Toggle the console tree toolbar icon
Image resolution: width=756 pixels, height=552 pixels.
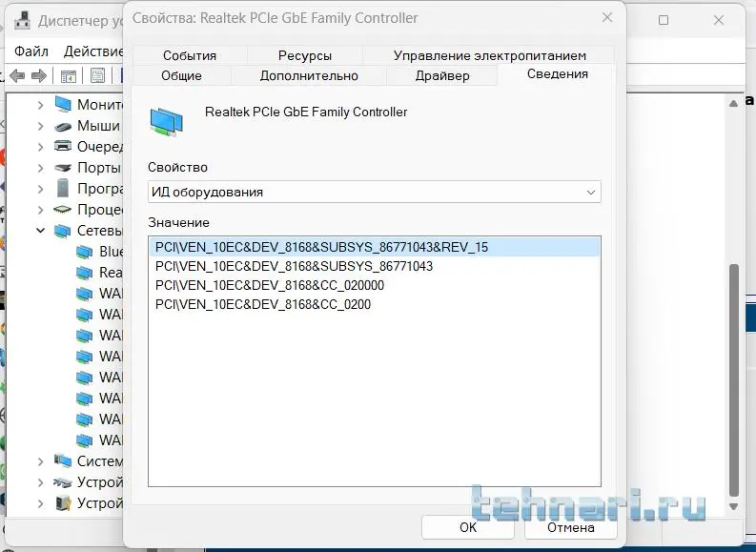pyautogui.click(x=68, y=75)
